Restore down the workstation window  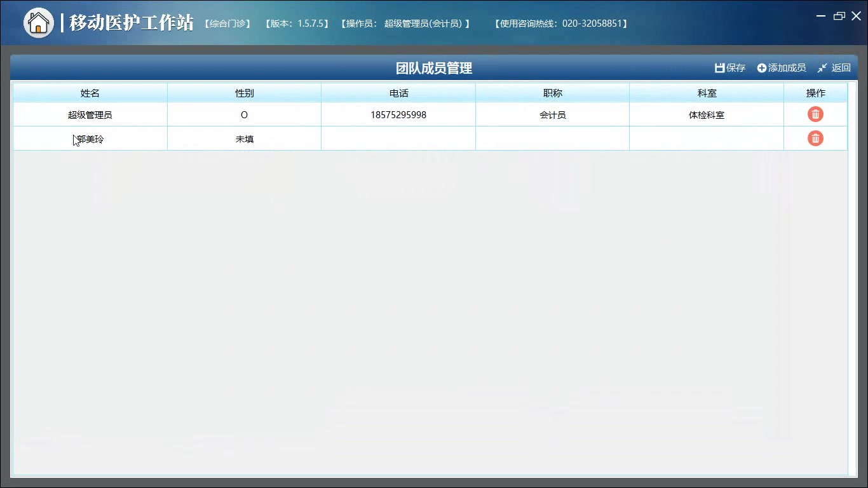(x=839, y=17)
